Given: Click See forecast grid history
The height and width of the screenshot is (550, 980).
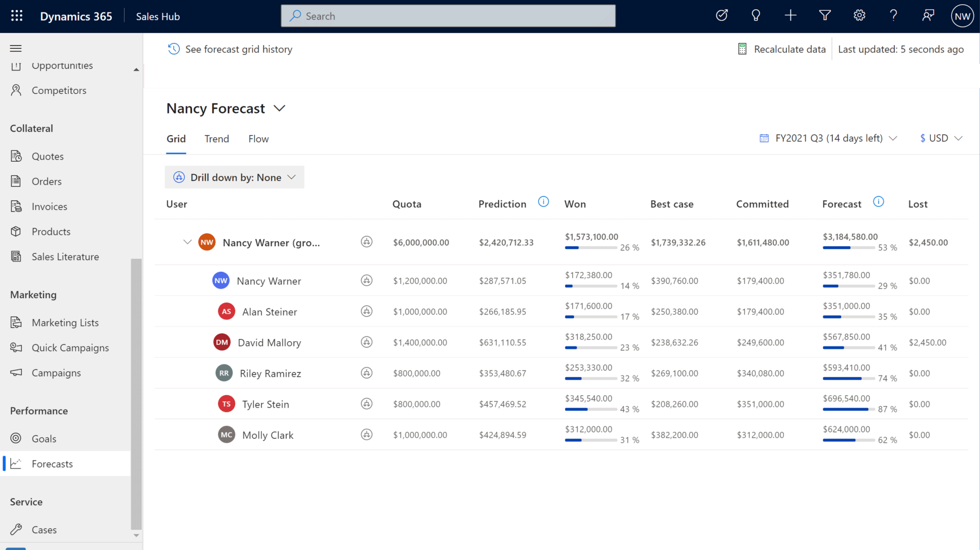Looking at the screenshot, I should click(x=230, y=49).
